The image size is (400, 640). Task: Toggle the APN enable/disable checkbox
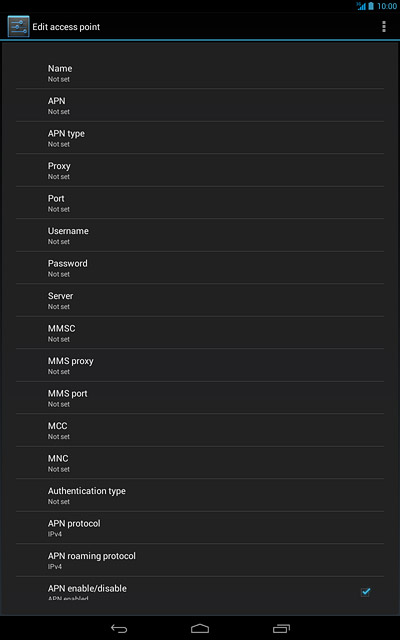click(365, 592)
